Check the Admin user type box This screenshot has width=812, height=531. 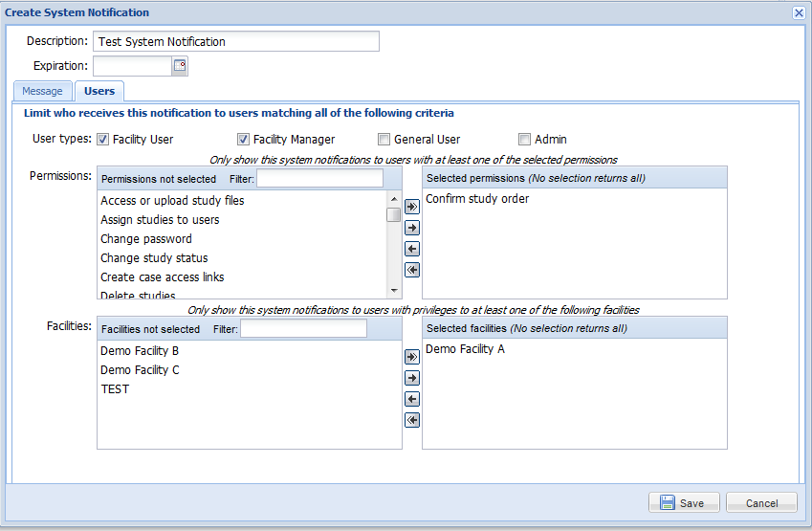point(524,140)
